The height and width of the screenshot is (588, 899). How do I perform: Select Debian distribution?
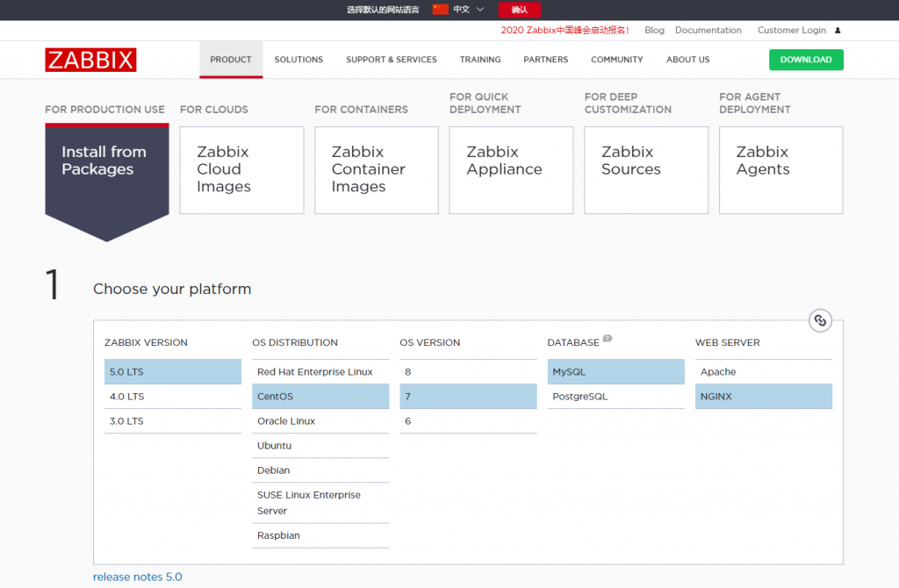click(x=320, y=470)
